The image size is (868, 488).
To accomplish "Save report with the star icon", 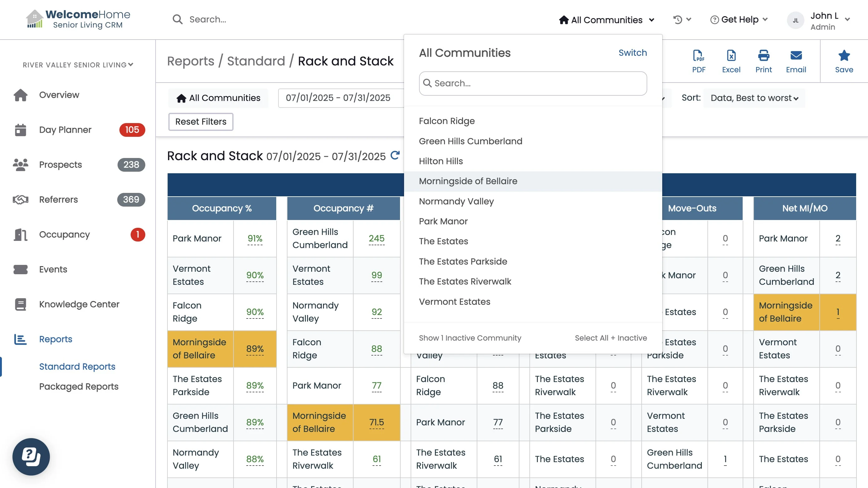I will [x=843, y=61].
